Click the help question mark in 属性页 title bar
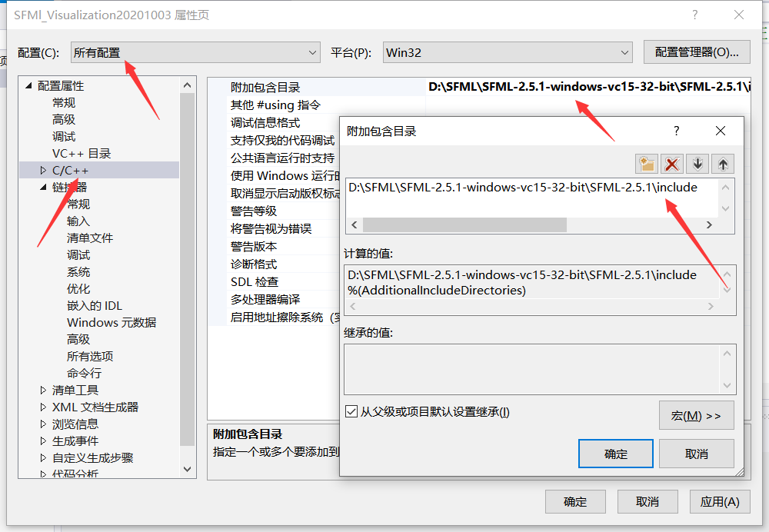The width and height of the screenshot is (769, 532). click(x=695, y=15)
